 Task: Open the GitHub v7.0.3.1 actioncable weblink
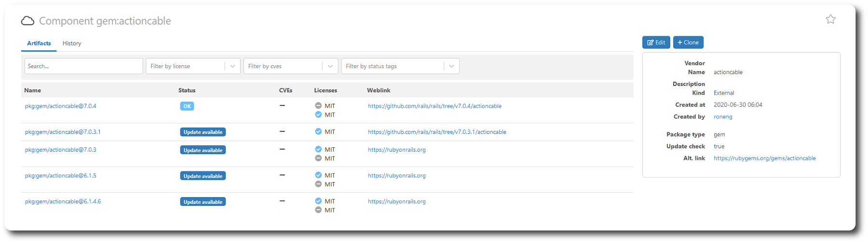tap(437, 132)
